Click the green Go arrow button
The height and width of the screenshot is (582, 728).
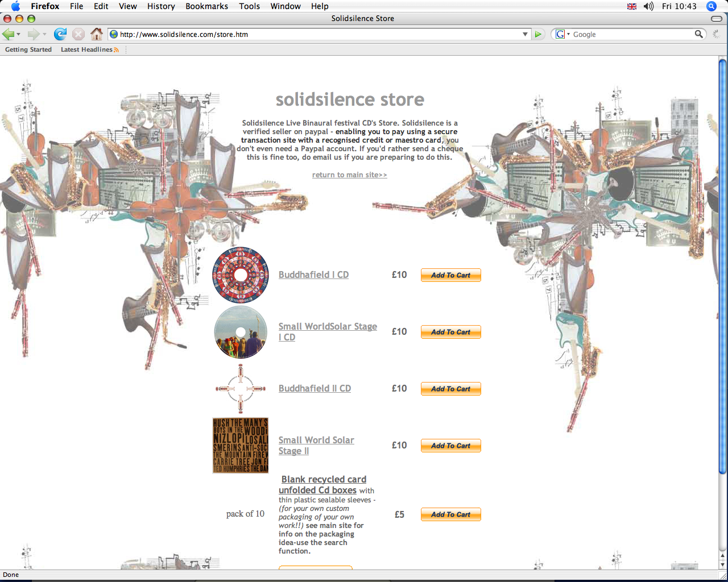point(538,34)
